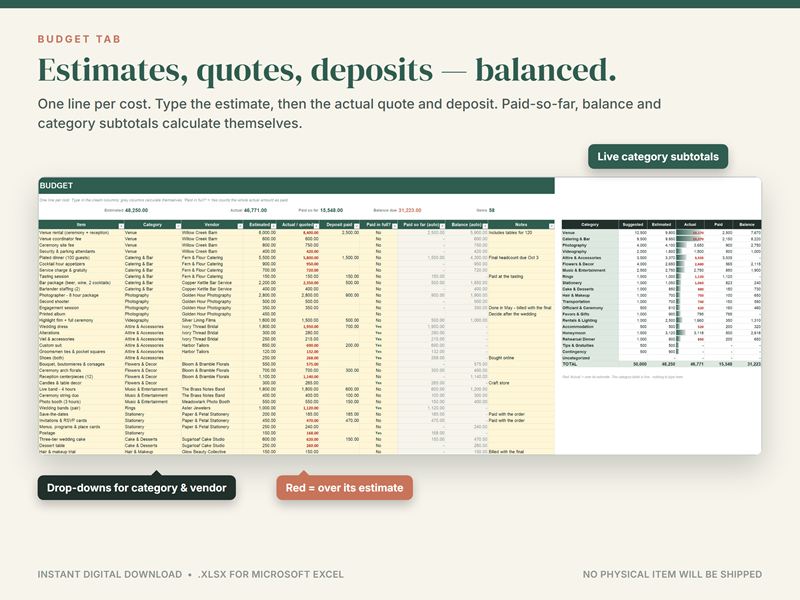The width and height of the screenshot is (800, 600).
Task: Select the 'Venue rental (ceremony + reception)' cell
Action: pos(81,233)
